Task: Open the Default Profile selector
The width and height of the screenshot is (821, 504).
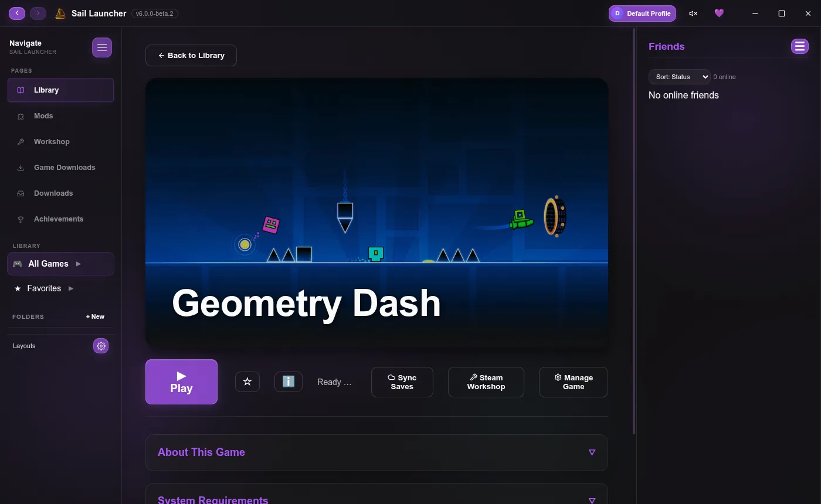Action: point(642,13)
